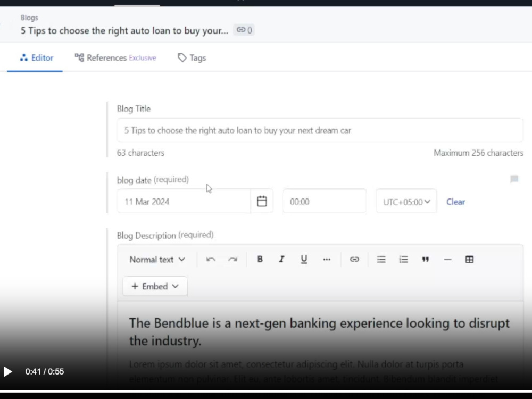Create a numbered list

coord(403,259)
